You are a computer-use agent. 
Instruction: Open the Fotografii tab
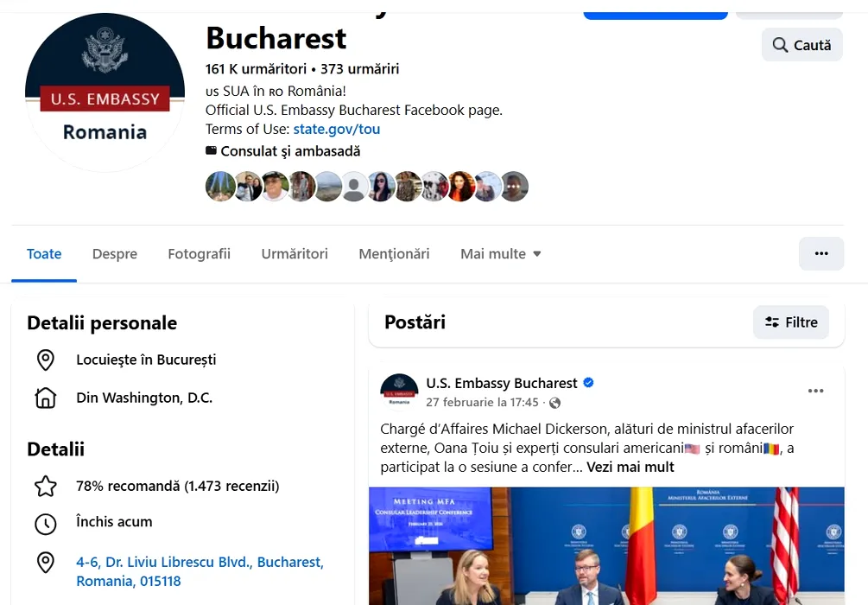click(199, 254)
